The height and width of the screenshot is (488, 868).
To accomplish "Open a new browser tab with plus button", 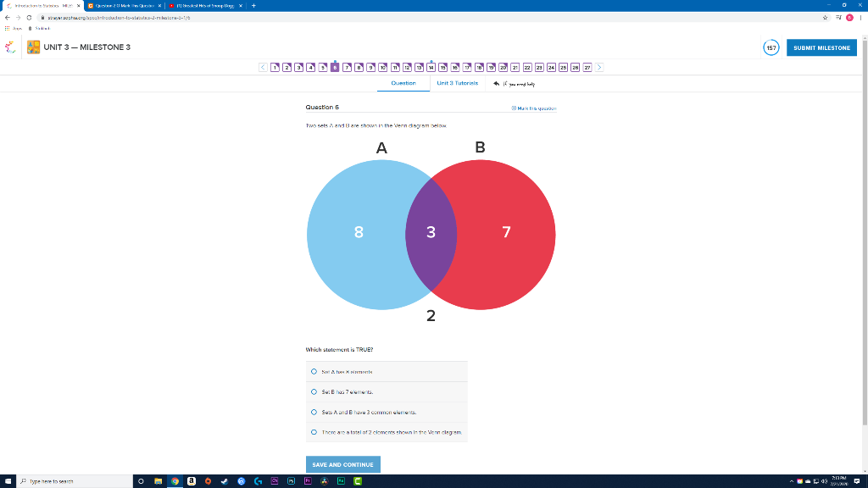I will (253, 6).
